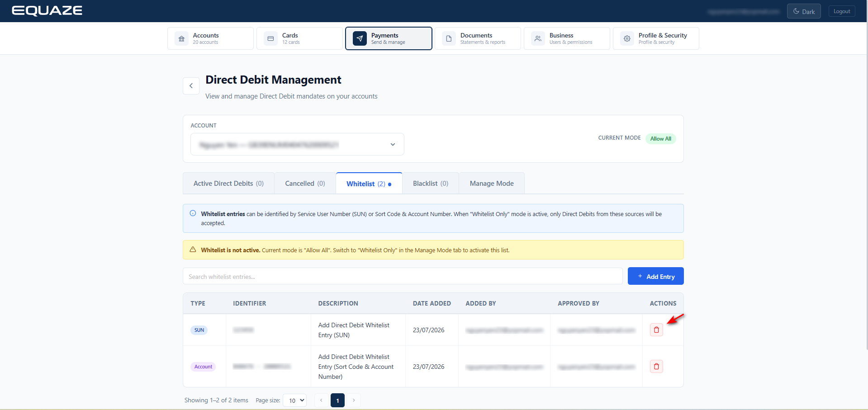Click date 23/07/2026 in the SUN row

[428, 330]
